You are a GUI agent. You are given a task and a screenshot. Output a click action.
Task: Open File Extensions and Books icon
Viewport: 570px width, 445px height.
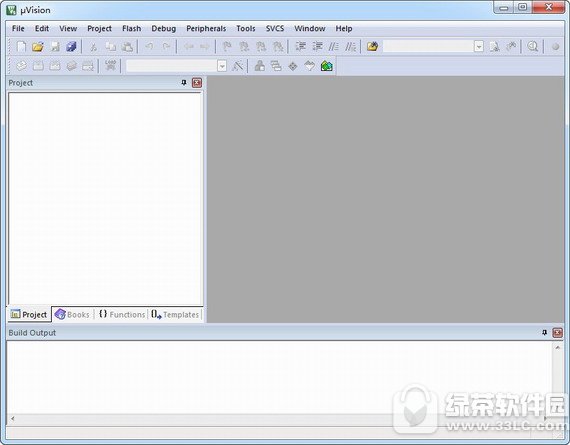point(260,66)
